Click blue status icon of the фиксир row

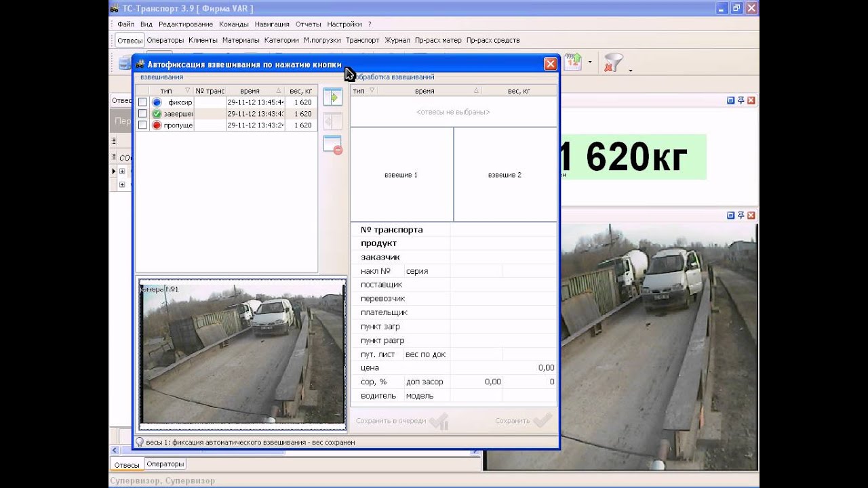157,102
